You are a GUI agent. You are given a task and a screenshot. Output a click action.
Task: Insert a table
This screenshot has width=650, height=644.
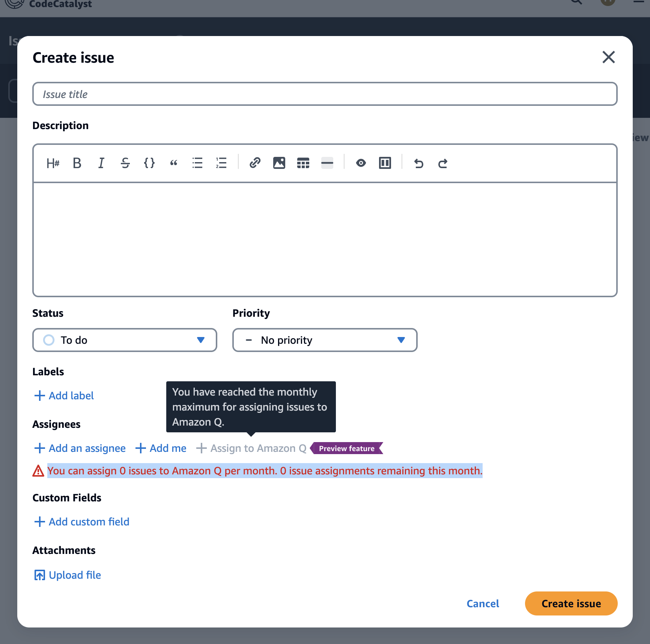303,163
